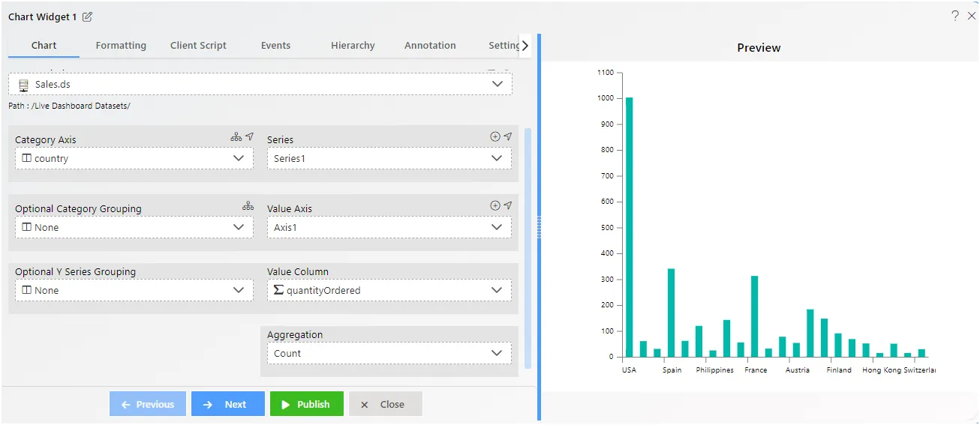Click the green Publish button

point(307,404)
